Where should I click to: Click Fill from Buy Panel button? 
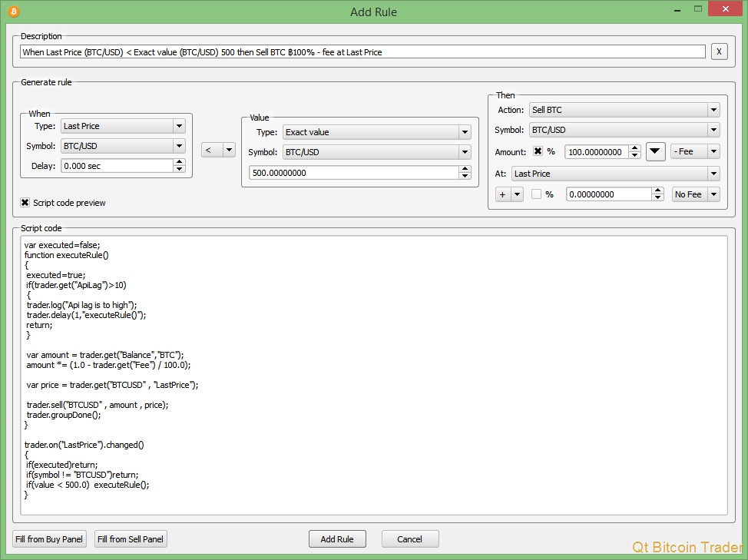point(49,539)
